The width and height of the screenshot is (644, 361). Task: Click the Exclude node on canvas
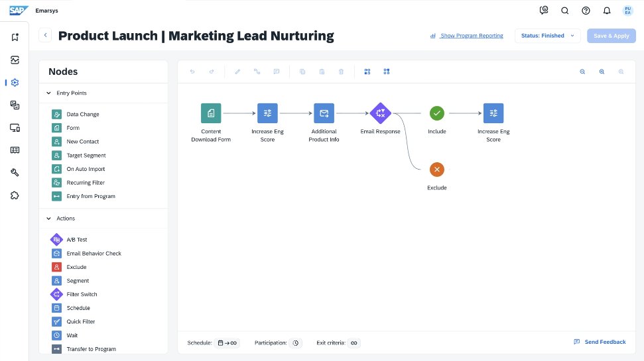click(x=436, y=170)
